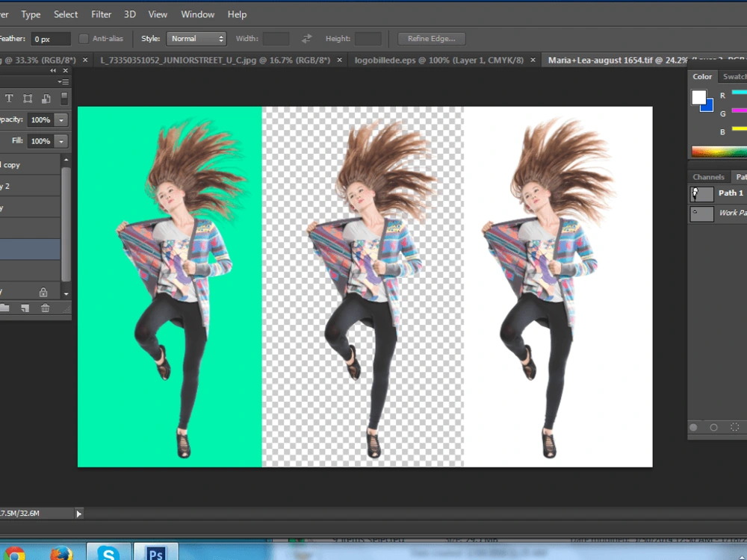
Task: Click Photoshop taskbar button
Action: (156, 553)
